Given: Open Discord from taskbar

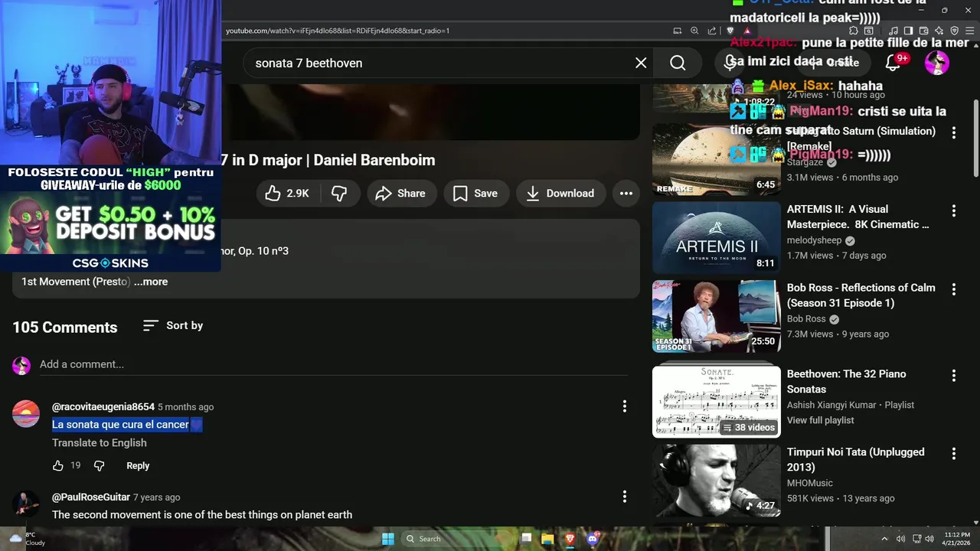Looking at the screenshot, I should tap(592, 539).
